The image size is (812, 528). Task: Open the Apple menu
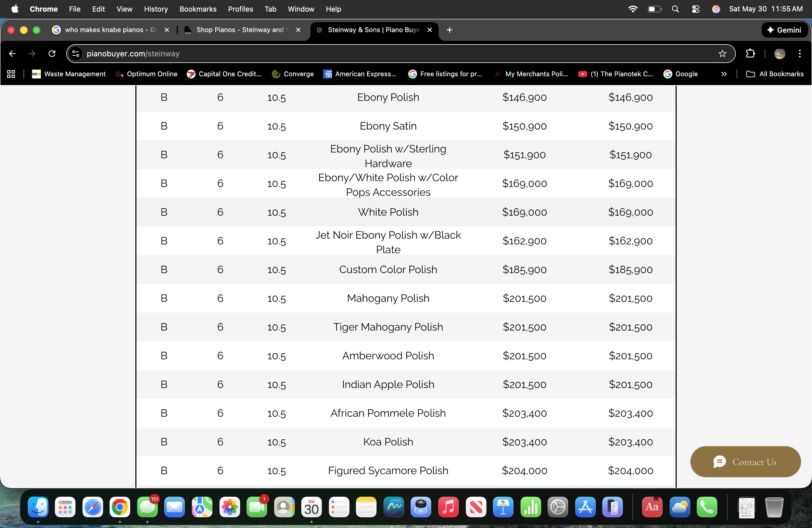coord(15,9)
